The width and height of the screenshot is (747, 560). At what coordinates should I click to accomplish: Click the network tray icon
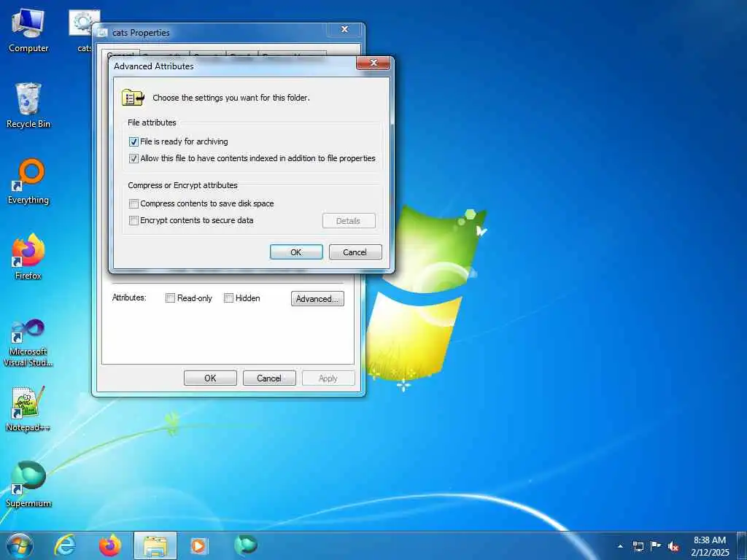pyautogui.click(x=638, y=546)
